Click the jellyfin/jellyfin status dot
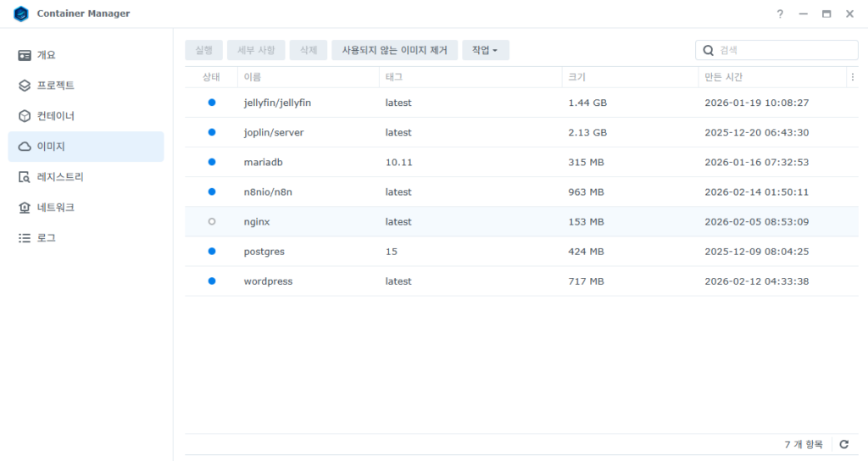 pos(211,103)
